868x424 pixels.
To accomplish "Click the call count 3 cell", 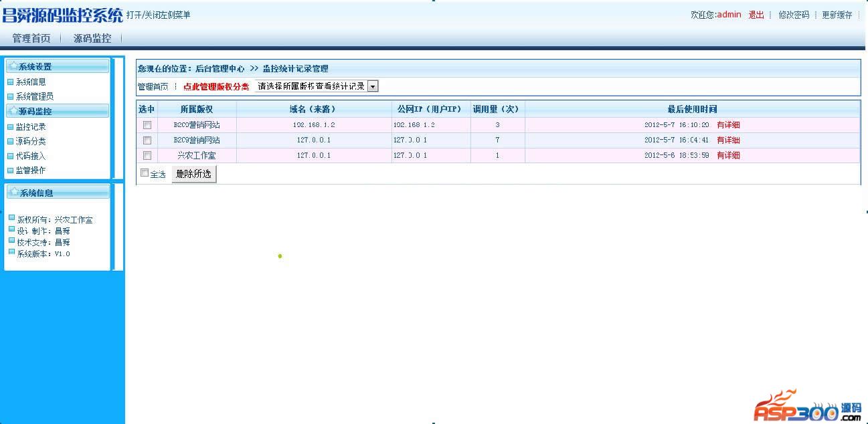I will coord(497,125).
